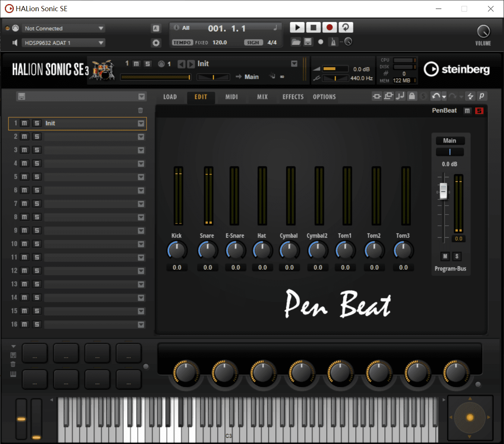Open the undo history dropdown arrow
The height and width of the screenshot is (444, 504).
[444, 97]
